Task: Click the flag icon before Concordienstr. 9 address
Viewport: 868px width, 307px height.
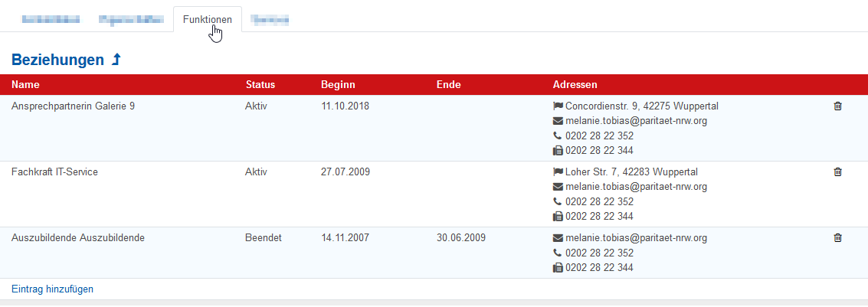Action: point(558,106)
